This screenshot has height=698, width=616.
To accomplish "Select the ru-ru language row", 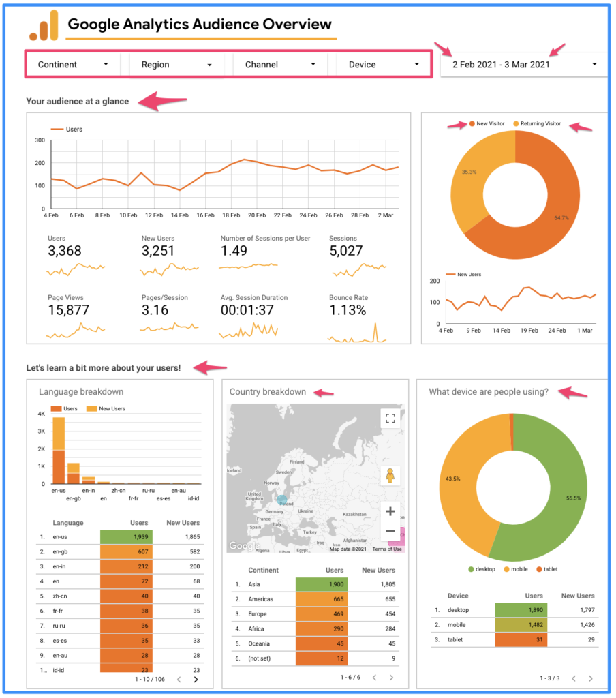I will click(x=120, y=626).
